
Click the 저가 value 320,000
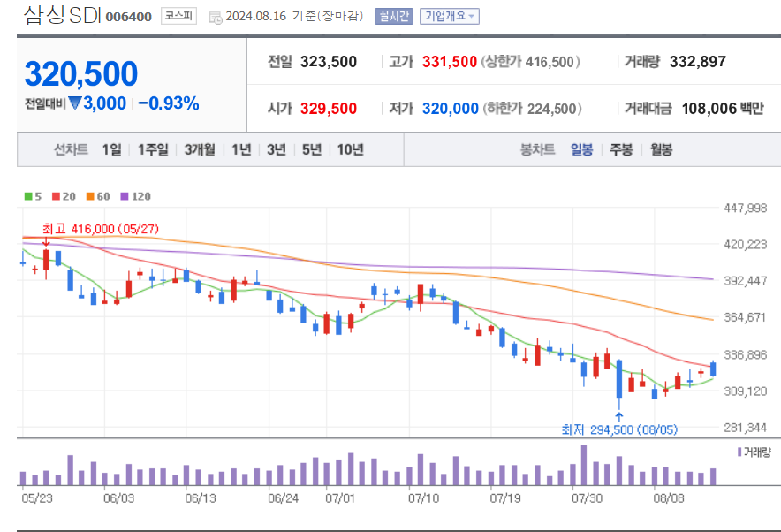click(x=451, y=109)
